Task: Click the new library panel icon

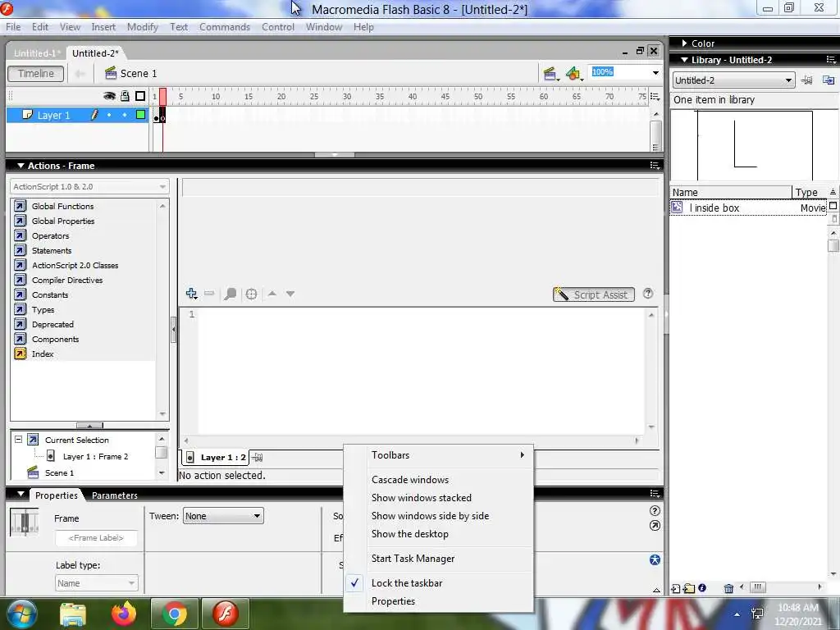Action: [829, 80]
